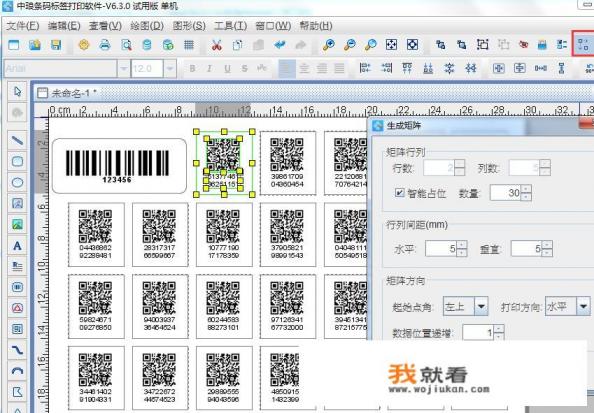Select the curve line tool
This screenshot has width=594, height=413.
[x=17, y=350]
